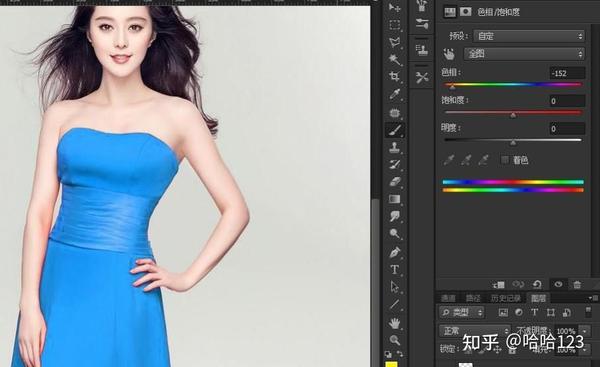The width and height of the screenshot is (600, 367).
Task: Open the Clone Source panel icon
Action: [x=422, y=50]
